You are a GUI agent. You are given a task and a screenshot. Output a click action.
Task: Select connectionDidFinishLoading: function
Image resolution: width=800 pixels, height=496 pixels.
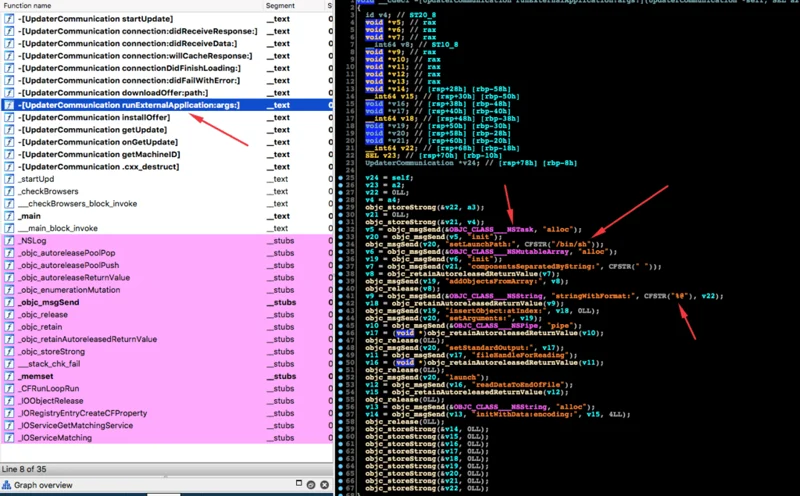129,68
